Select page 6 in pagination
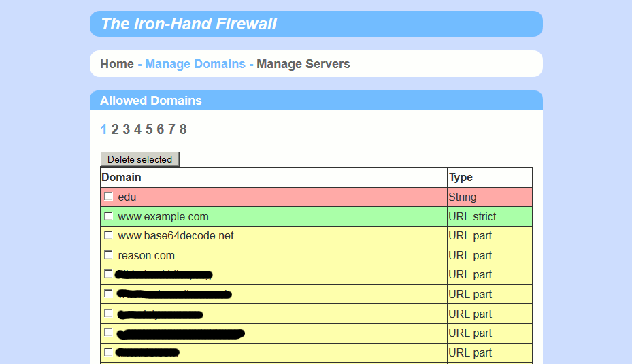Screen dimensions: 632x364 point(161,129)
